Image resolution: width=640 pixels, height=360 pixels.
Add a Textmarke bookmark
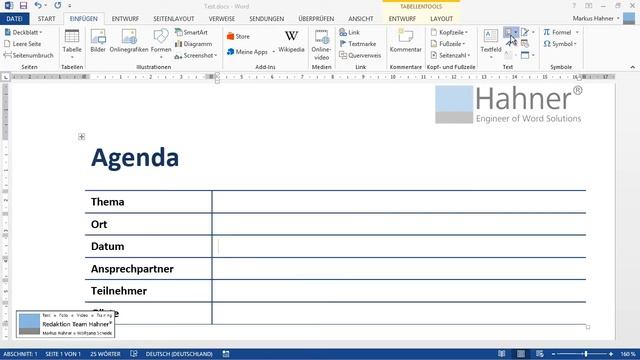tap(358, 44)
